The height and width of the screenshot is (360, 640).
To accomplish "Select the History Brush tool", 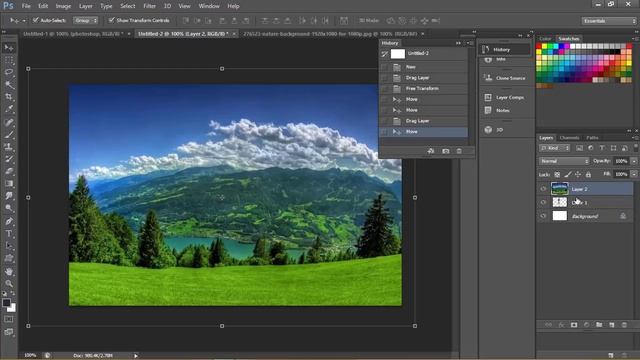I will click(9, 159).
